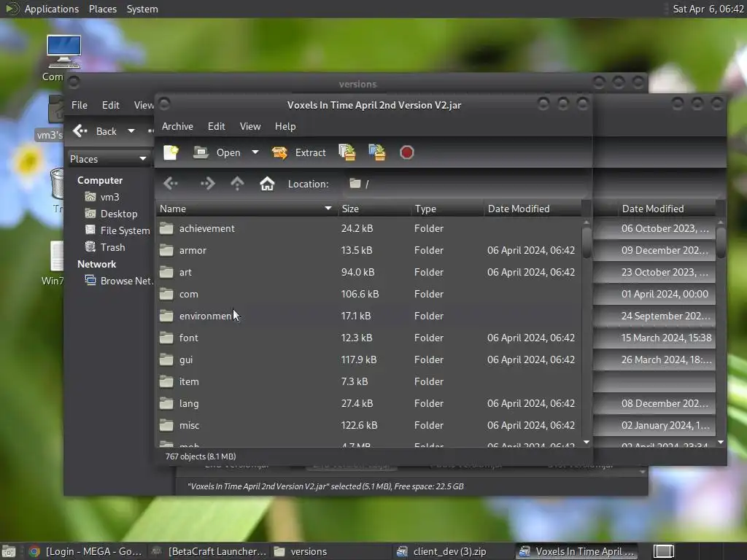Click archive list scrollbar down arrow
This screenshot has height=560, width=747.
tap(587, 443)
